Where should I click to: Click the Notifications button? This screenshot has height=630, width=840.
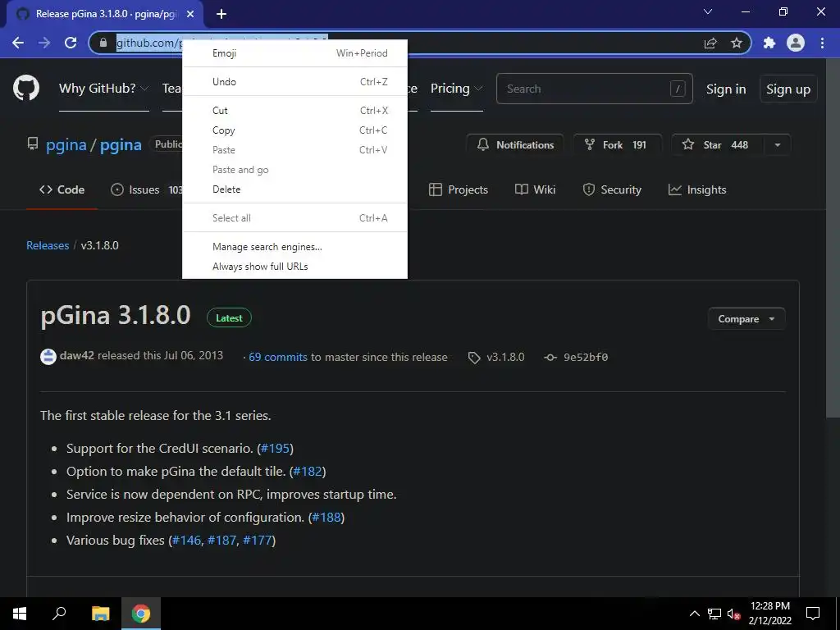pyautogui.click(x=515, y=144)
